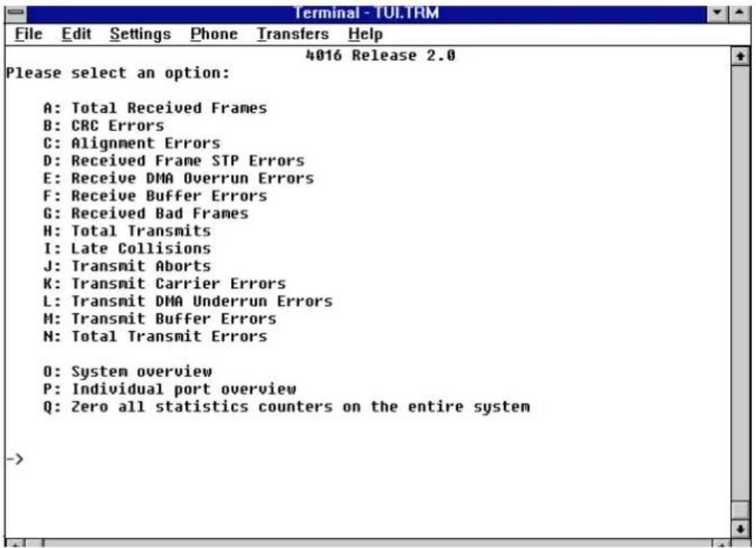The height and width of the screenshot is (548, 756).
Task: Open the window control menu box
Action: pos(16,13)
